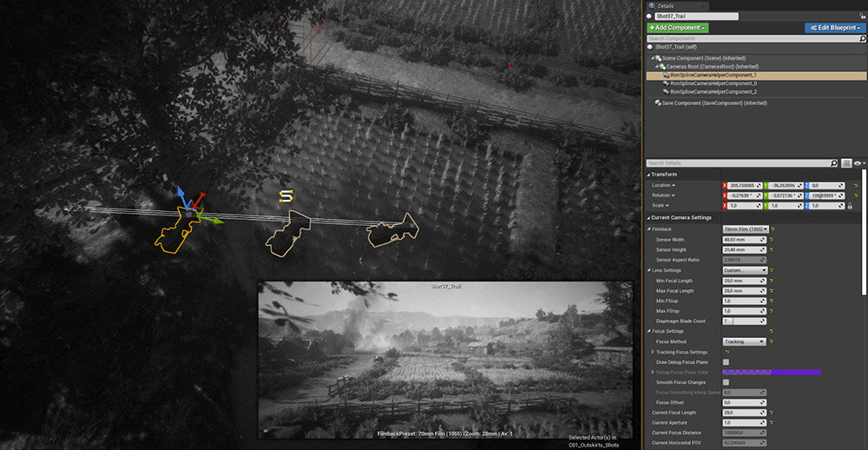
Task: Reset Sensor Height to default
Action: point(772,250)
